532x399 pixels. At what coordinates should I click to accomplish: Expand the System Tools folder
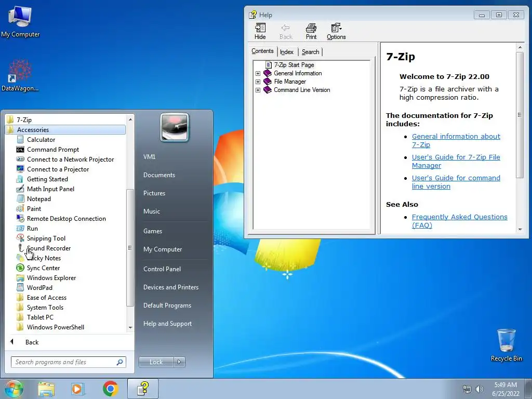click(45, 307)
